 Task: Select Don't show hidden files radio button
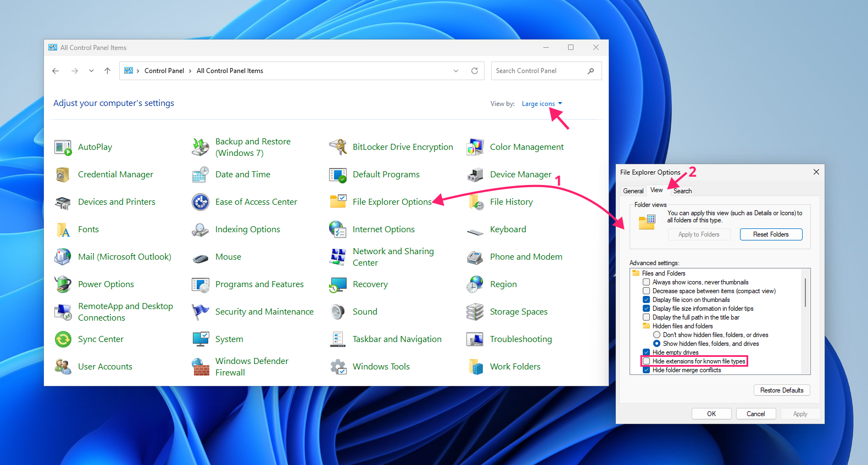pos(656,335)
